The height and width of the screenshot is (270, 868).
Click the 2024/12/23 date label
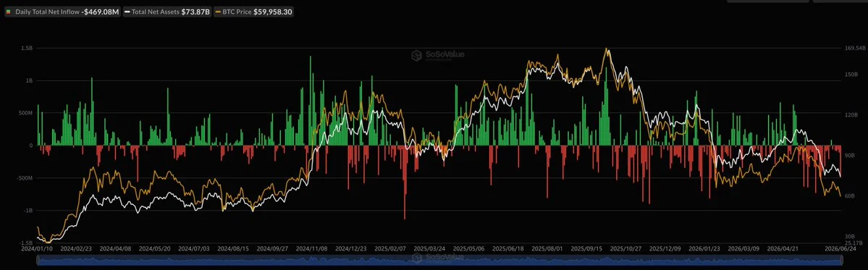click(352, 249)
